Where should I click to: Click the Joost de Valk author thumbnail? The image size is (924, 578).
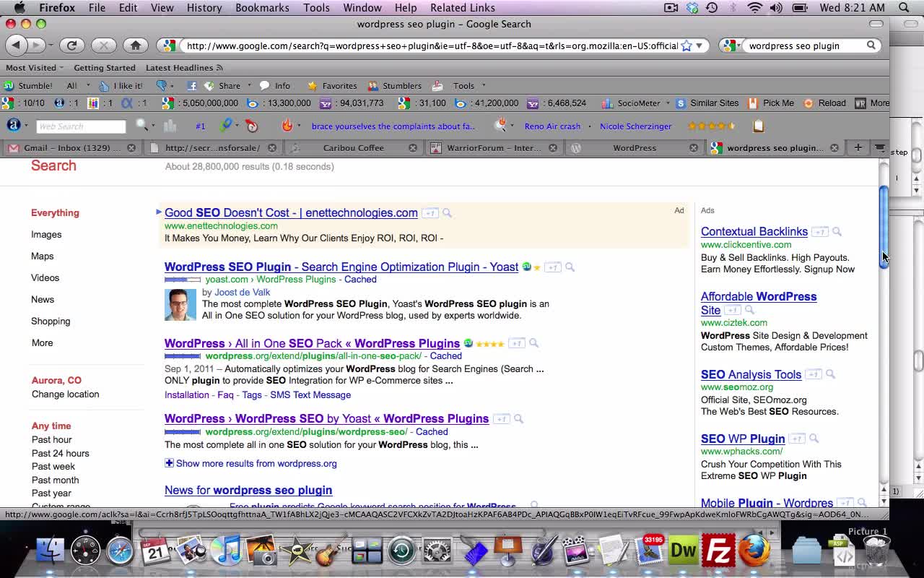(x=180, y=304)
